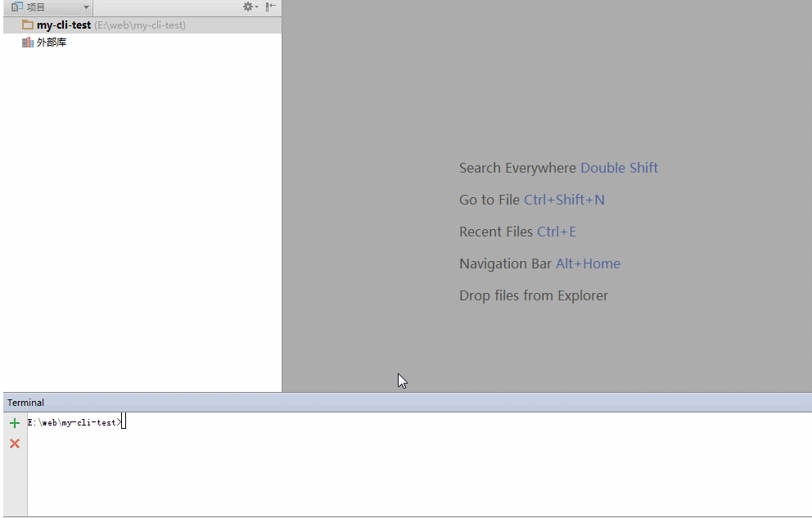Click the Navigation Bar Alt+Home hint
This screenshot has height=518, width=812.
tap(539, 264)
